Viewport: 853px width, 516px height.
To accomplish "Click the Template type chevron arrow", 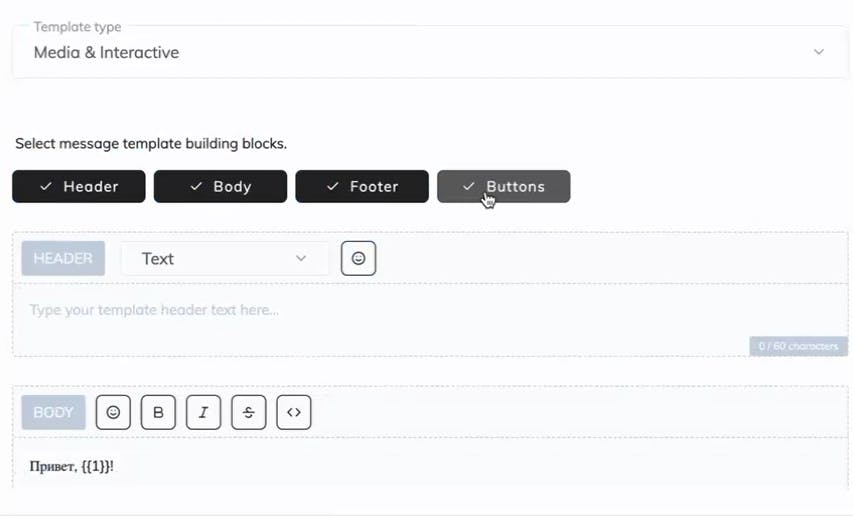I will point(819,52).
